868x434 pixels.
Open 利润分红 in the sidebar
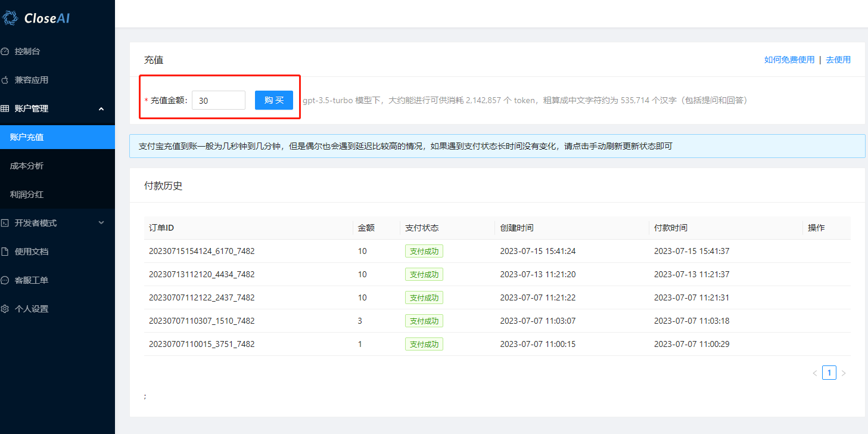click(x=57, y=194)
